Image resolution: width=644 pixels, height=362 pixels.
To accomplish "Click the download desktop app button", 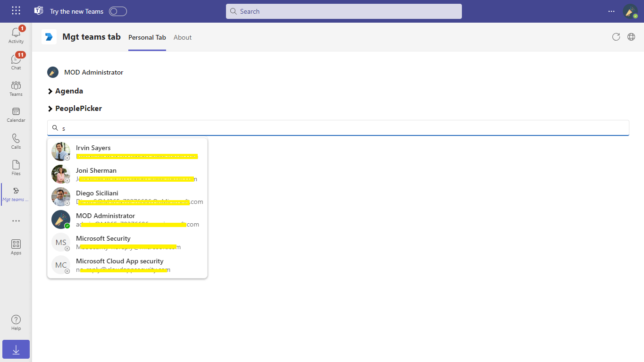I will pos(16,349).
